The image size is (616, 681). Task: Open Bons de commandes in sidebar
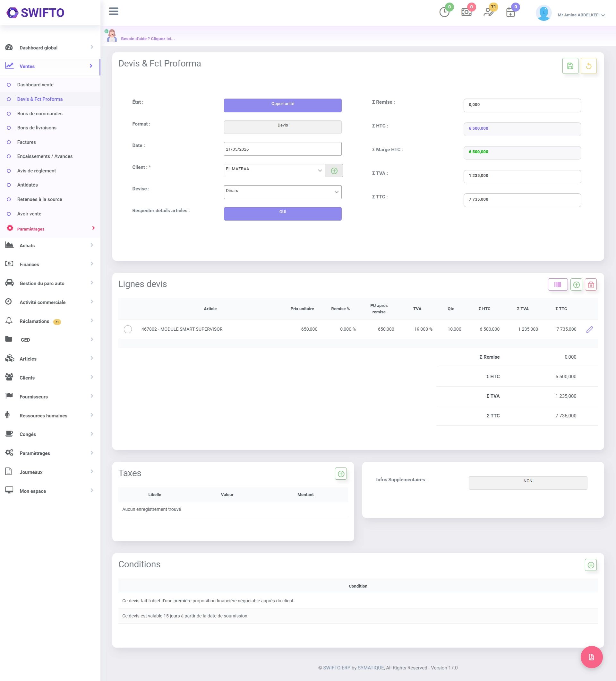(x=40, y=114)
